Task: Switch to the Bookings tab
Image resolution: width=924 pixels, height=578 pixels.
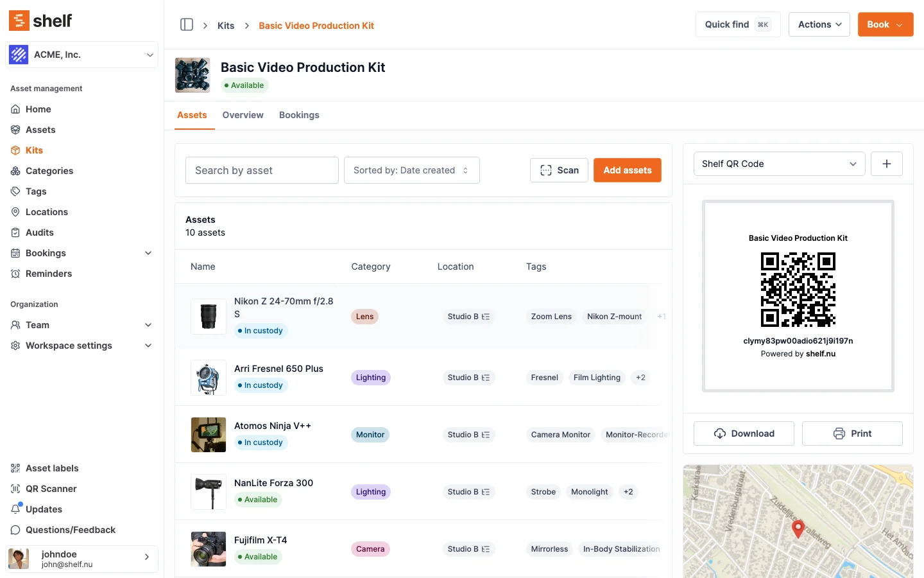Action: coord(299,115)
